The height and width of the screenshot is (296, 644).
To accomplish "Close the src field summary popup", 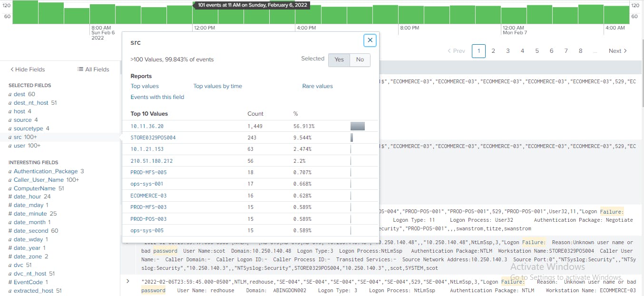I will tap(370, 40).
